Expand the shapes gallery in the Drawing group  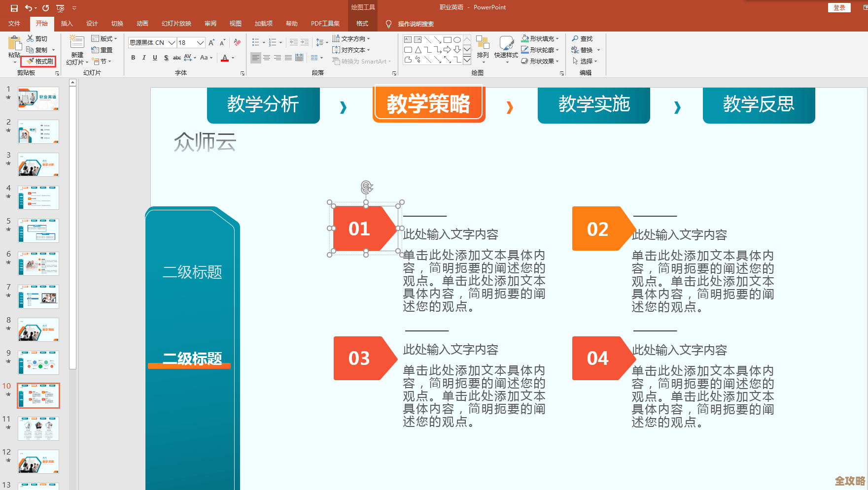click(467, 61)
